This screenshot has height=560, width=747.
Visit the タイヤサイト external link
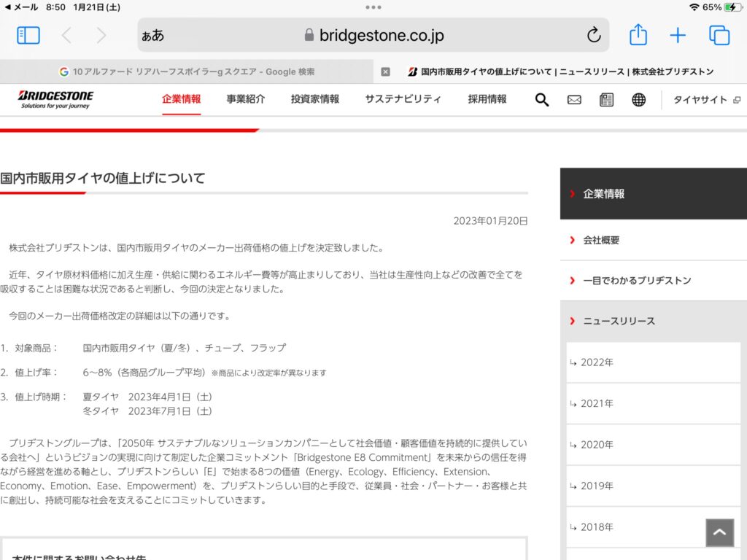tap(706, 100)
